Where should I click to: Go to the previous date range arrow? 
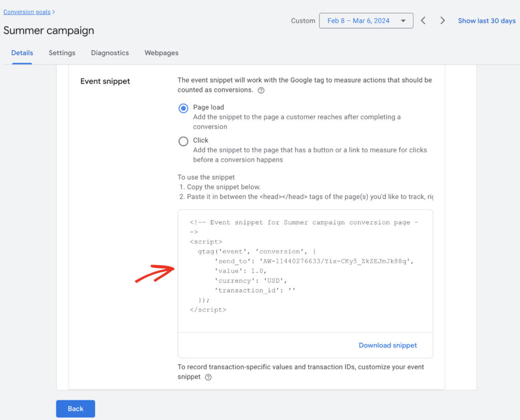point(423,20)
